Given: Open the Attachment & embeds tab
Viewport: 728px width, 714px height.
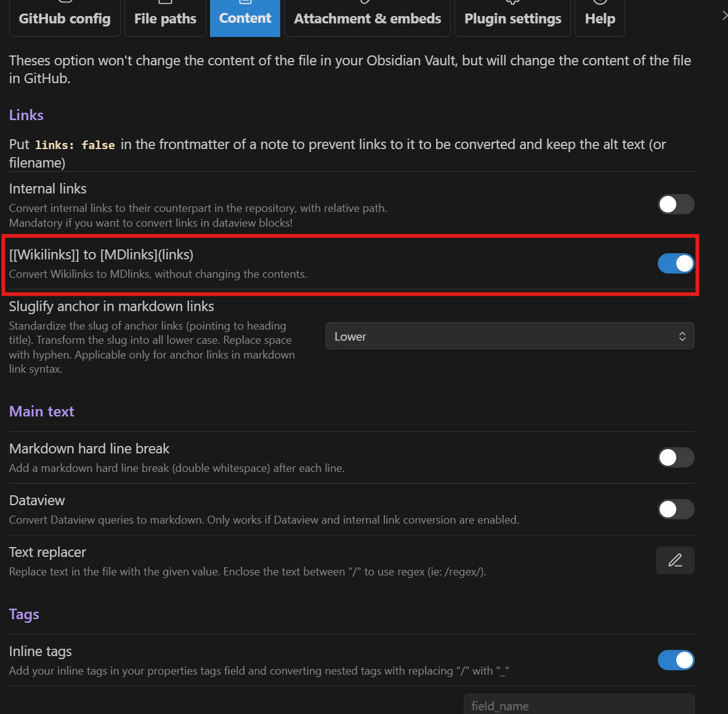Looking at the screenshot, I should [367, 18].
